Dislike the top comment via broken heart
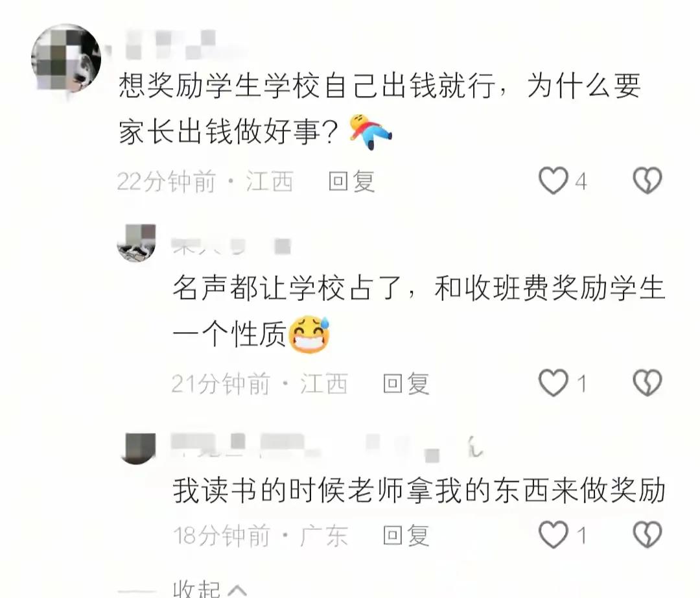700x598 pixels. pyautogui.click(x=647, y=180)
